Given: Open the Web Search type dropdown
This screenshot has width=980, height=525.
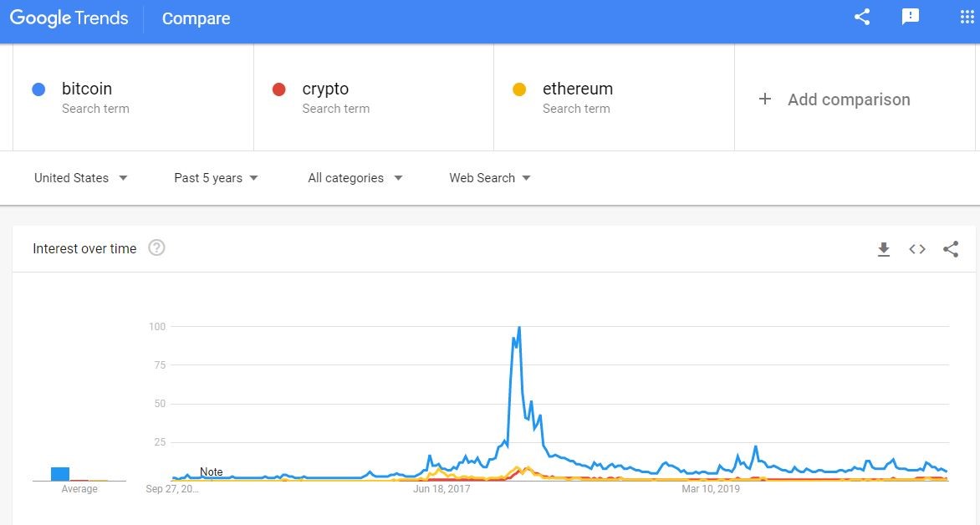Looking at the screenshot, I should click(x=489, y=178).
